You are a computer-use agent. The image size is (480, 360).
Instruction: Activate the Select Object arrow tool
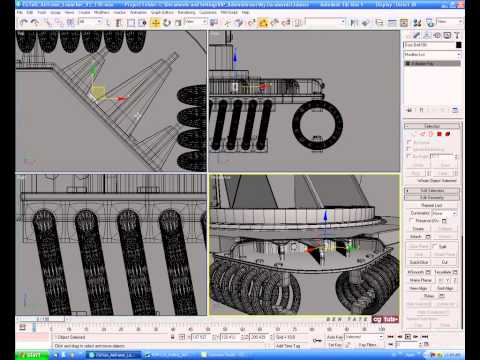108,23
